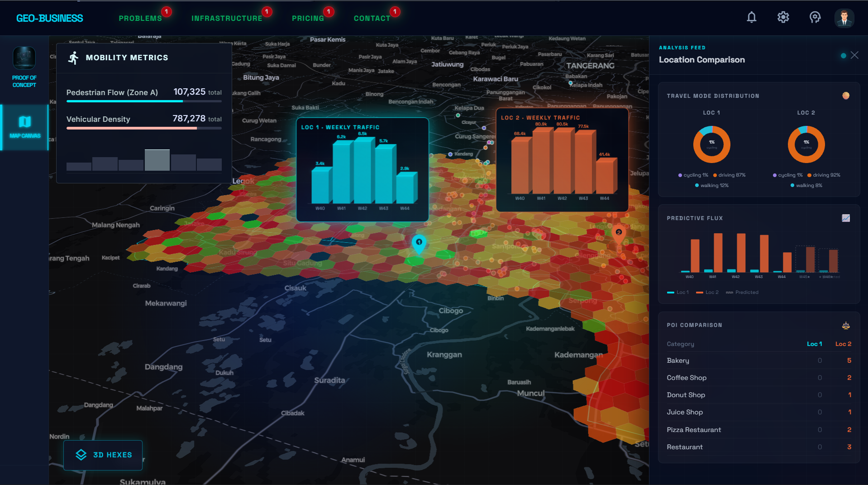This screenshot has width=868, height=485.
Task: Click the Map Canvas map icon
Action: pyautogui.click(x=25, y=121)
